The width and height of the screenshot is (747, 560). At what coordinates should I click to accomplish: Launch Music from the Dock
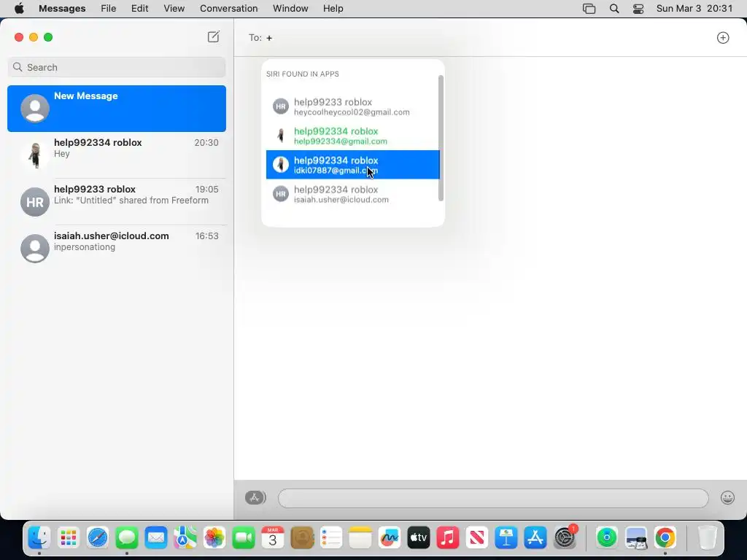coord(448,538)
